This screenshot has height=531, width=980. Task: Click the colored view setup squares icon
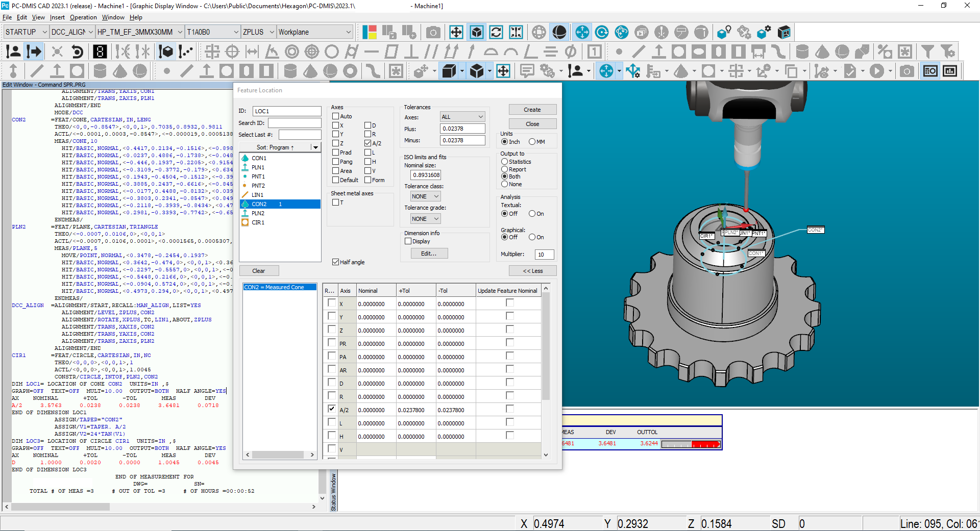370,33
